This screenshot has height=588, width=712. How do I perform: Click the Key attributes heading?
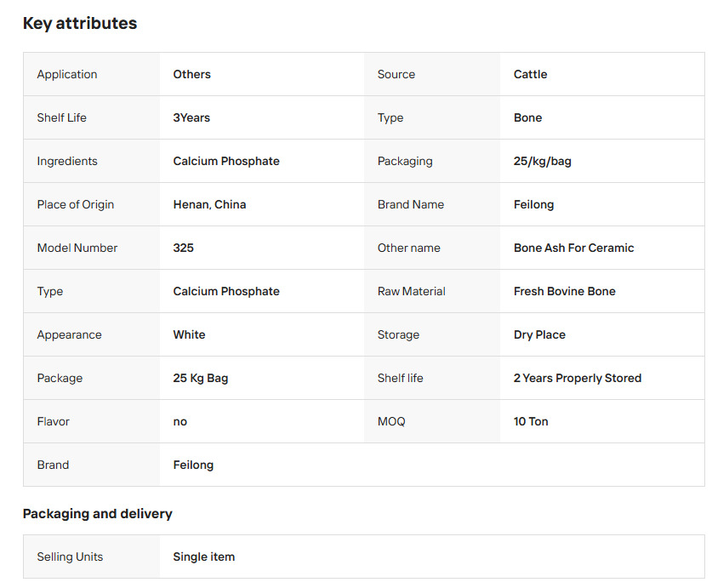click(x=80, y=24)
